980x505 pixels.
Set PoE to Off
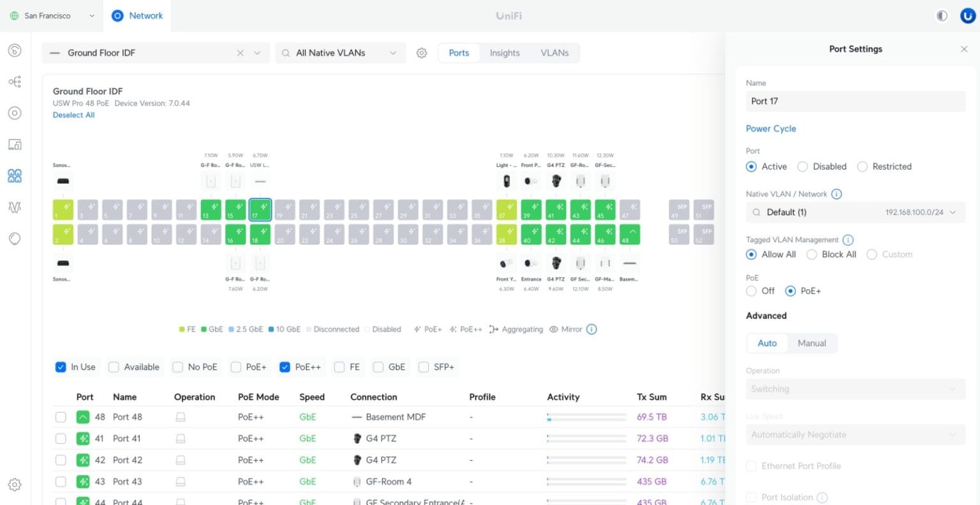pos(751,291)
